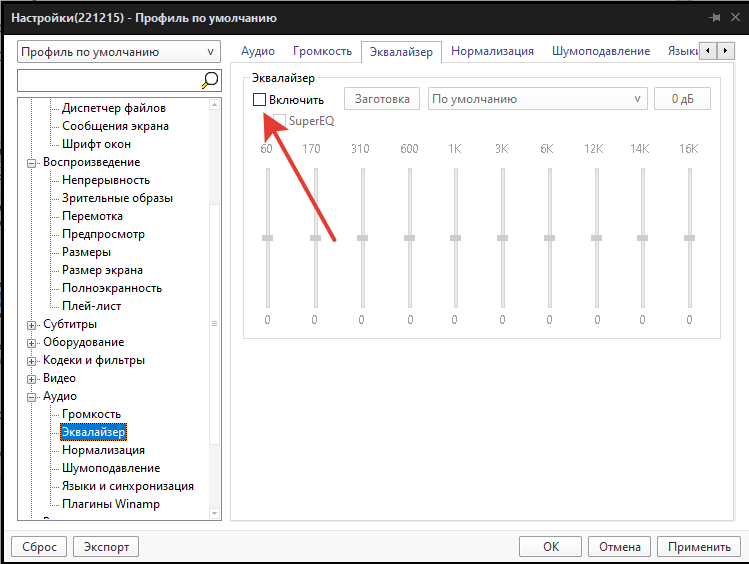Switch to the 'Шумоподавление' tab
This screenshot has height=564, width=749.
click(607, 51)
